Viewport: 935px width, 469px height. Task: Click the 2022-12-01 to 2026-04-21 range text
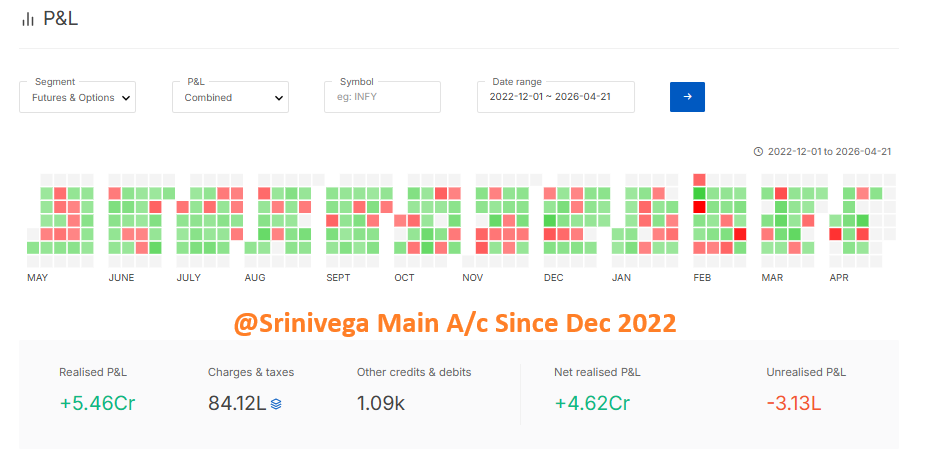pyautogui.click(x=829, y=151)
